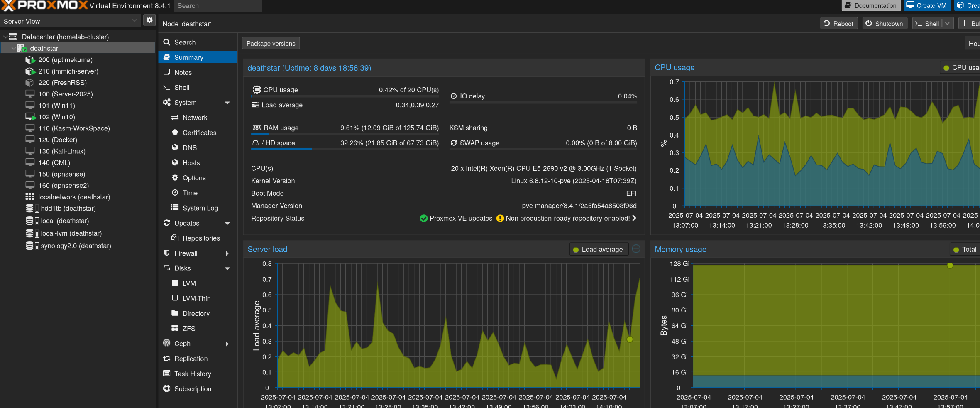This screenshot has height=408, width=980.
Task: Click the Reboot button
Action: coord(839,24)
